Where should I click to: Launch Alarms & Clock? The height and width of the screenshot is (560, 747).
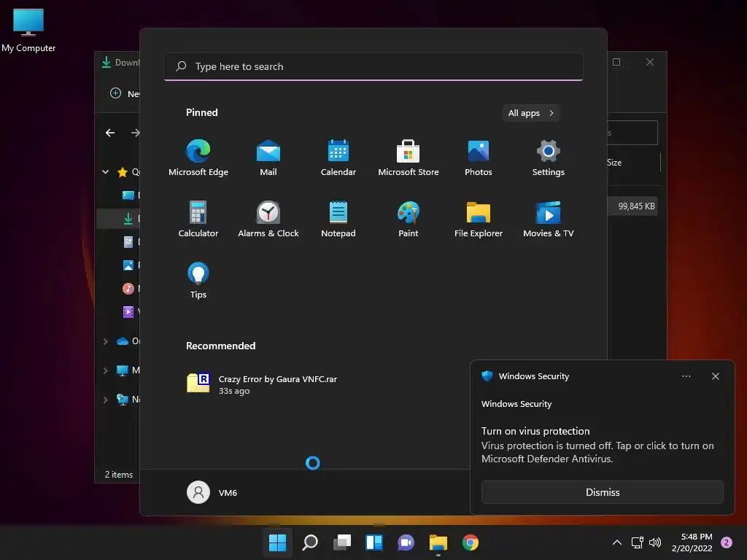[x=268, y=219]
